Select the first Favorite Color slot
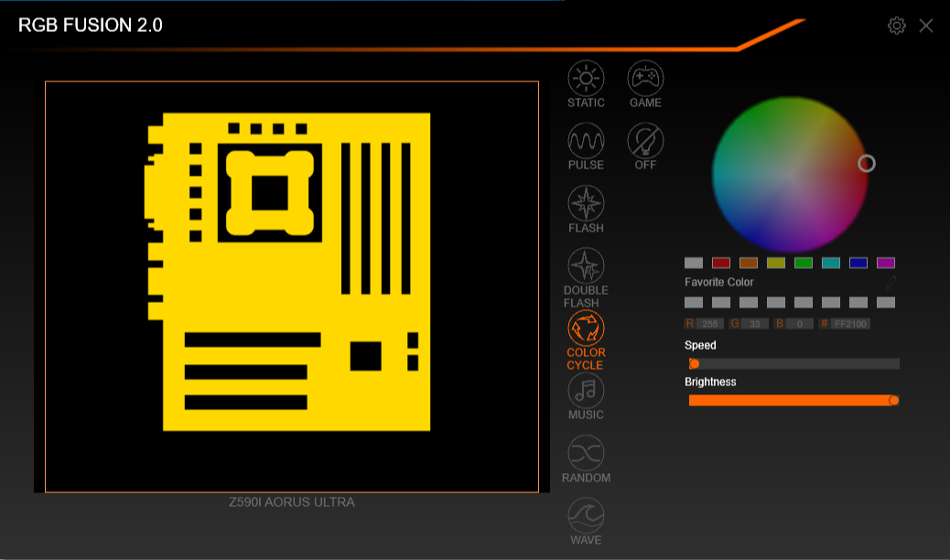This screenshot has width=950, height=560. click(694, 303)
